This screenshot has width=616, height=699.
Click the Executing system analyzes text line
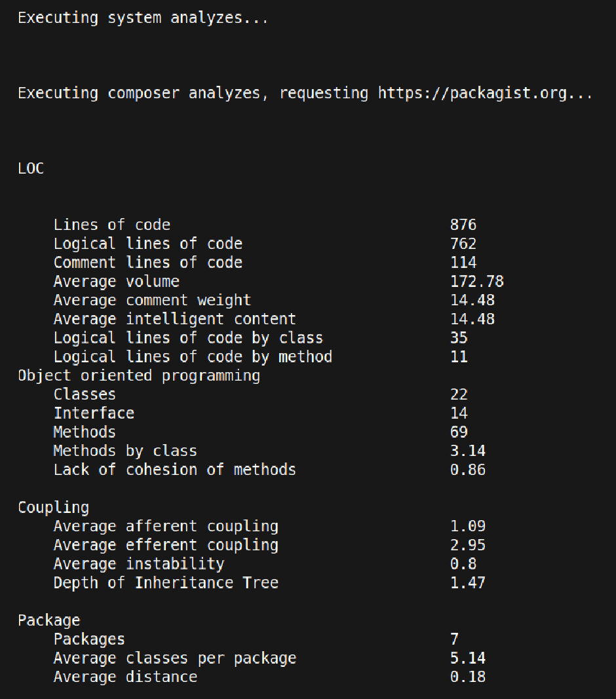[x=143, y=18]
